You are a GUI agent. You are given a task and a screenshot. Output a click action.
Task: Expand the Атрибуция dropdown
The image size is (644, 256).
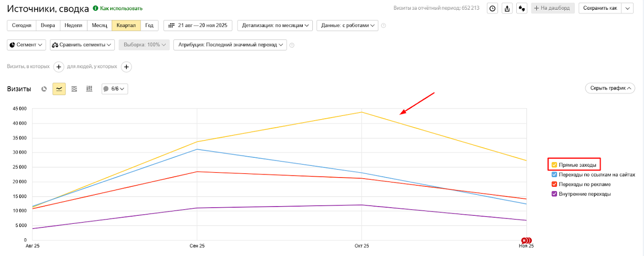[x=230, y=45]
